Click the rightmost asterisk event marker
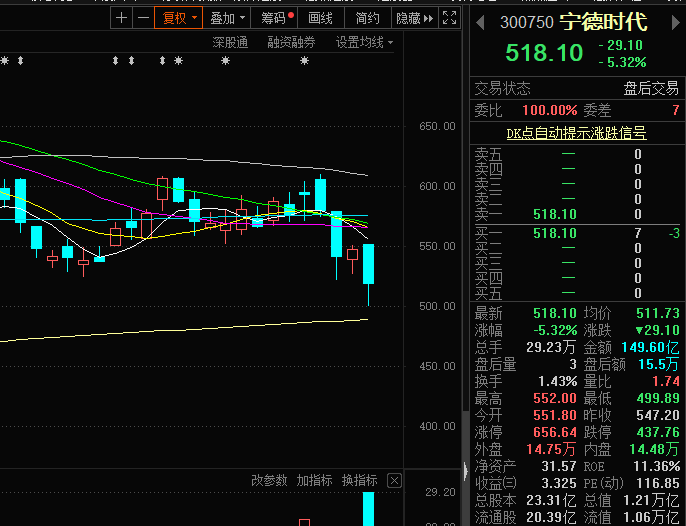Screen dimensions: 686x526 (x=304, y=61)
